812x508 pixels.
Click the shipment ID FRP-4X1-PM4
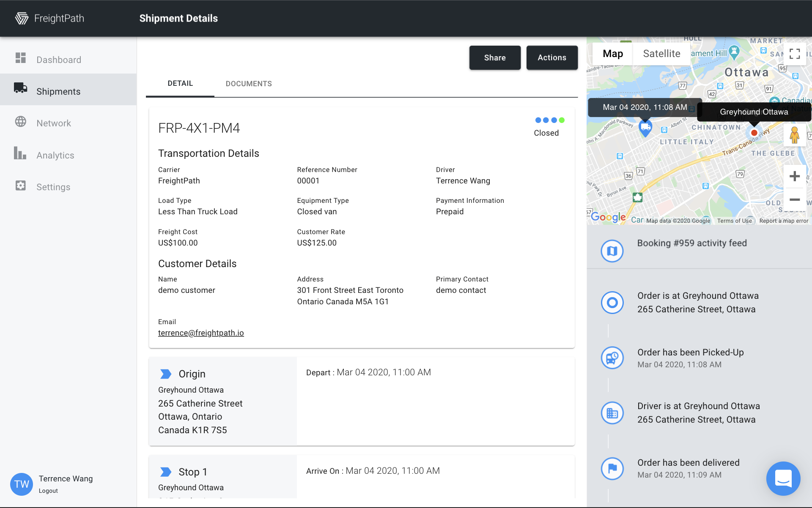199,128
